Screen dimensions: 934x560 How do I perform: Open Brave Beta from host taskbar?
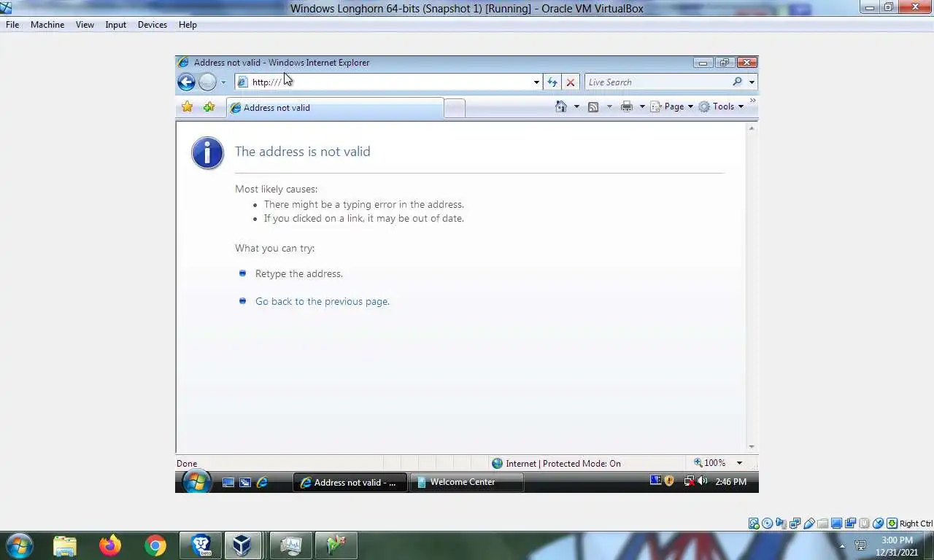201,545
